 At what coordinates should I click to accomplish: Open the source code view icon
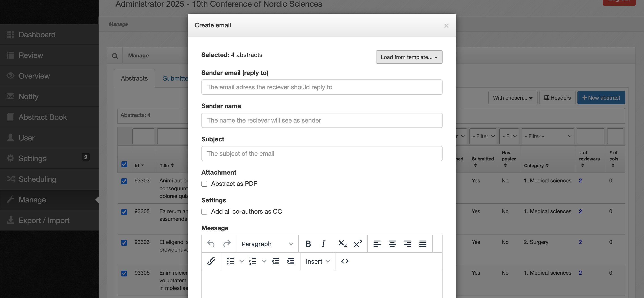(x=345, y=261)
